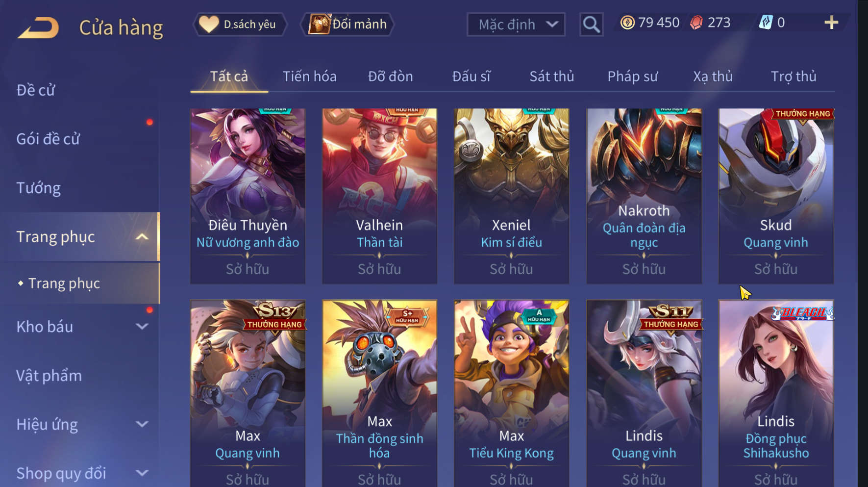Click the back arrow icon beside Cửa hàng
The height and width of the screenshot is (487, 868).
point(38,27)
